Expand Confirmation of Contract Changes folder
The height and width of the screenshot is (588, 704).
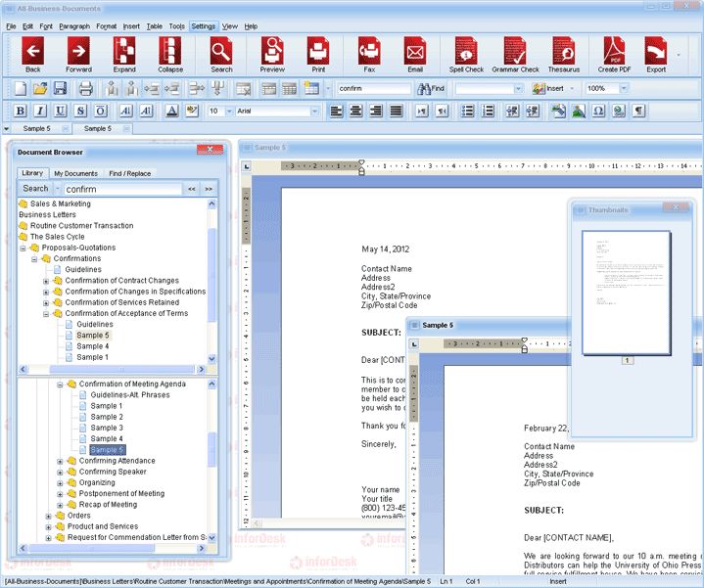pyautogui.click(x=46, y=281)
